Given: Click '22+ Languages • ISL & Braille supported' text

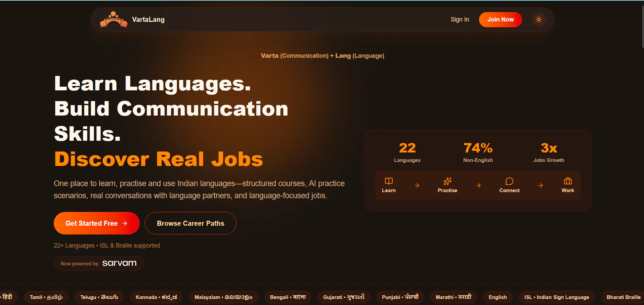Looking at the screenshot, I should (x=107, y=246).
